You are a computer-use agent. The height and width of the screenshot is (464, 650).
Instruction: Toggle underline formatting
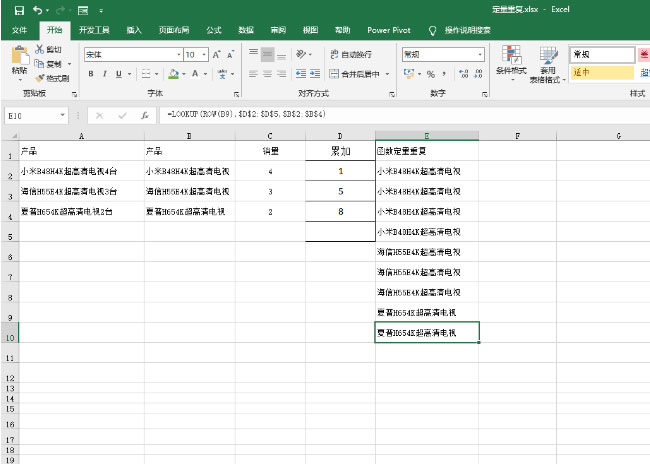point(119,74)
